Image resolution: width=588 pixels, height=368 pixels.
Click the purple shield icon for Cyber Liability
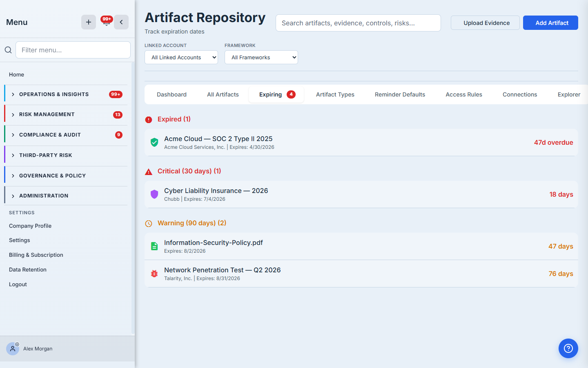pyautogui.click(x=154, y=194)
